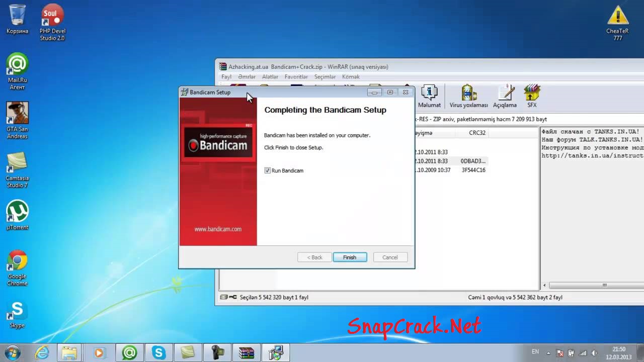Select the GTA San Andreas desktop icon

pos(18,121)
